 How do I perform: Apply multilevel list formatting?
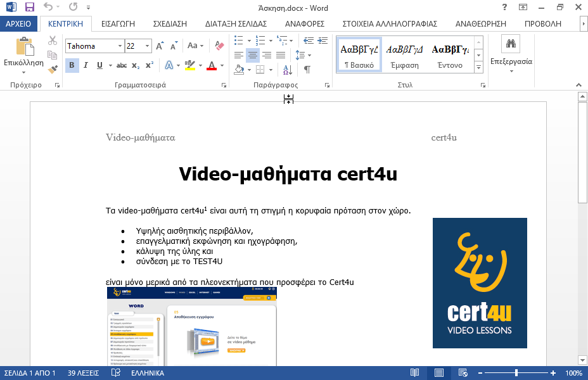[281, 41]
